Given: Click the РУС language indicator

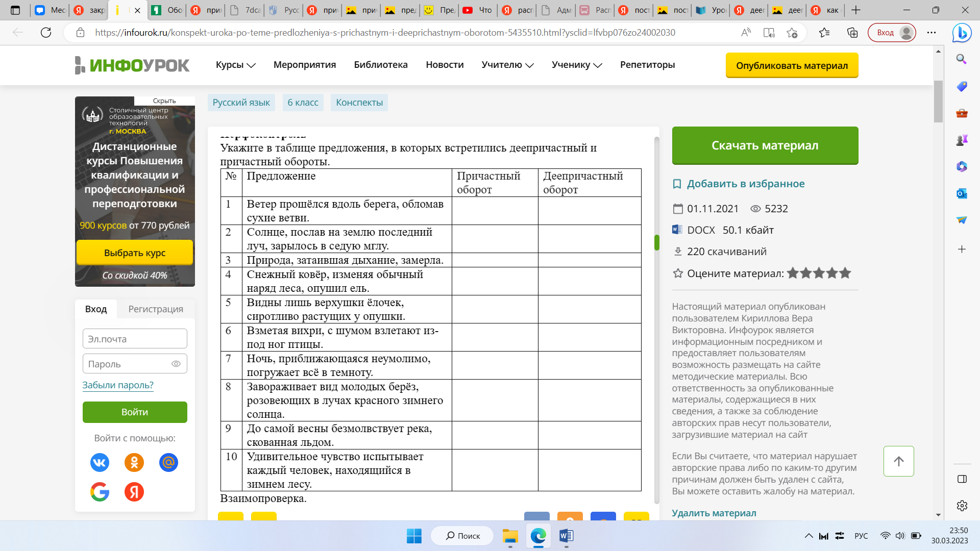Looking at the screenshot, I should tap(861, 536).
